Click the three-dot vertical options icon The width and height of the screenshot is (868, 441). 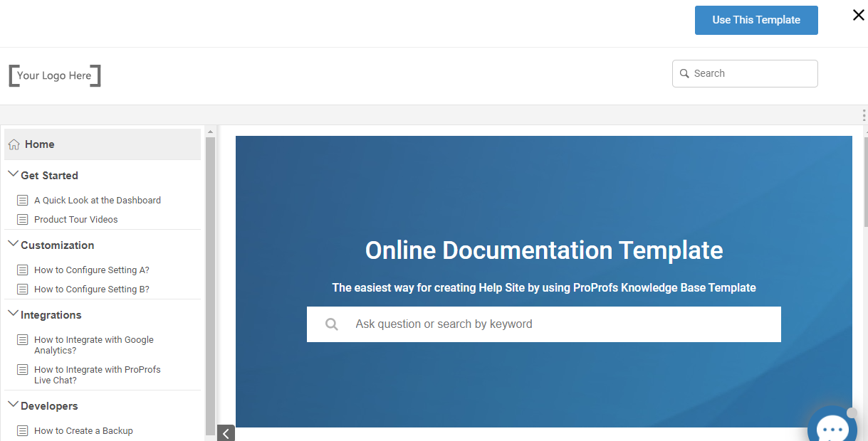click(864, 115)
